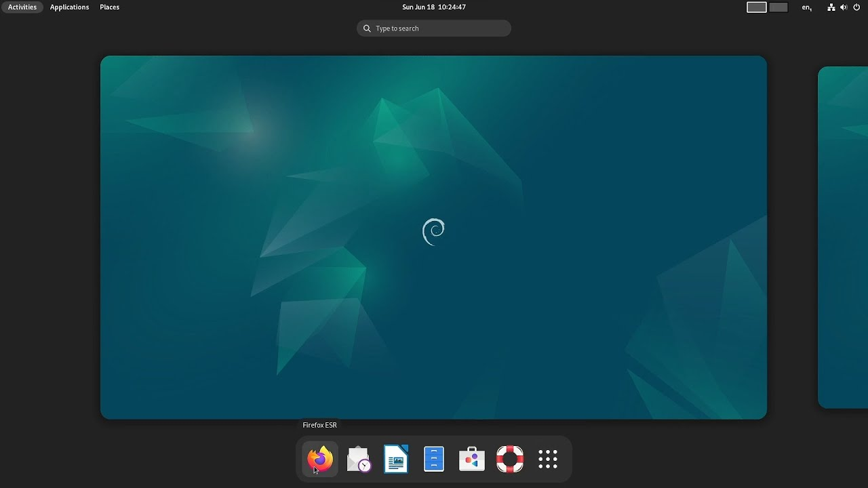Select the second workspace pill
This screenshot has height=488, width=868.
778,7
